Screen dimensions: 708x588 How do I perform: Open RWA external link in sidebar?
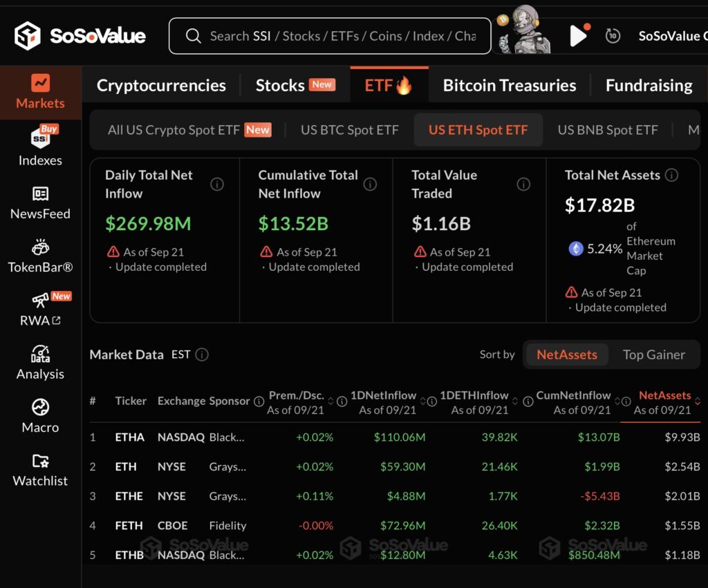pos(41,310)
